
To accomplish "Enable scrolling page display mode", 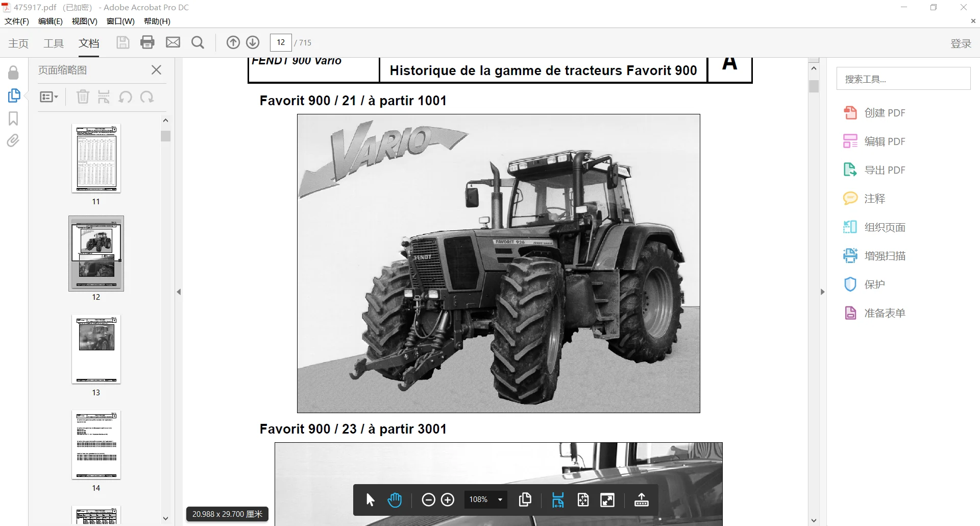I will point(558,500).
